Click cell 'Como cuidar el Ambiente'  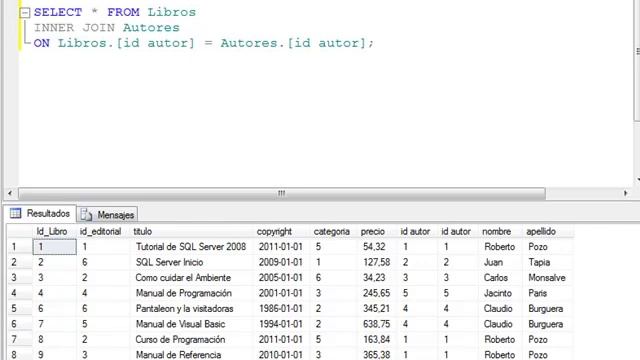191,278
